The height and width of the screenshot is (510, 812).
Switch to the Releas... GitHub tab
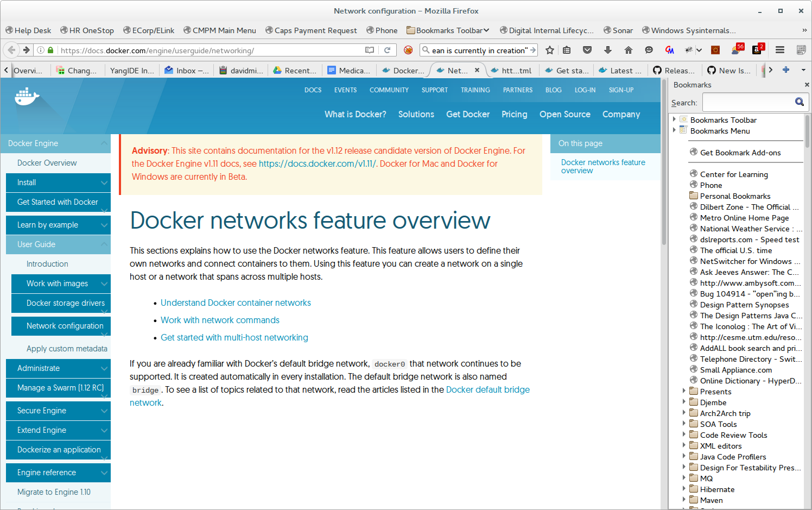click(x=675, y=70)
